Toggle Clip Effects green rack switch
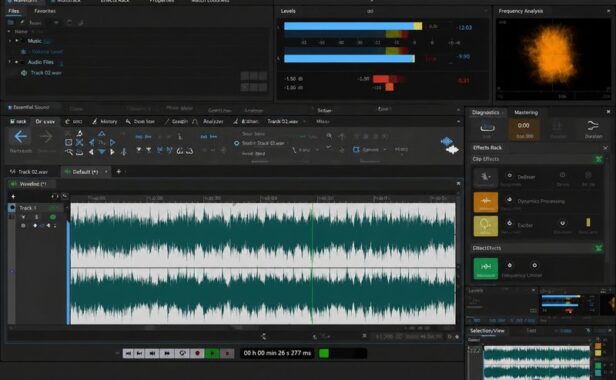This screenshot has width=616, height=380. point(598,159)
